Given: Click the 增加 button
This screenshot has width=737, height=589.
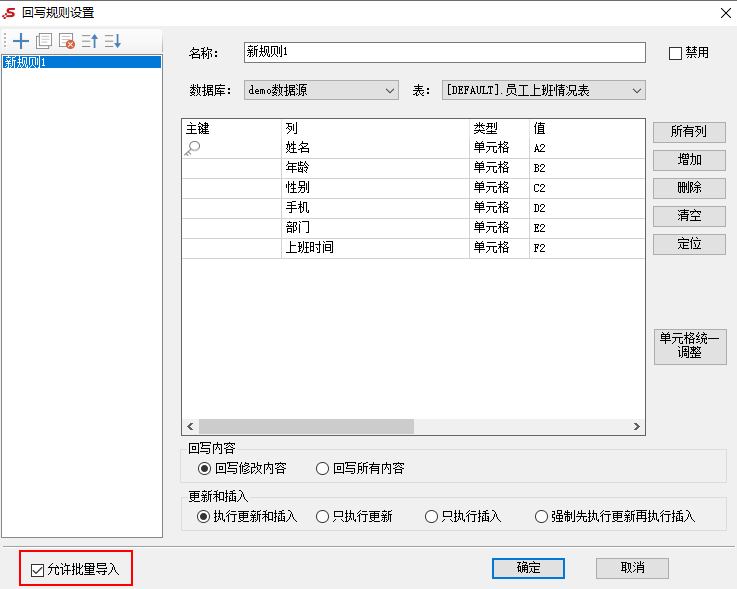Looking at the screenshot, I should coord(689,160).
